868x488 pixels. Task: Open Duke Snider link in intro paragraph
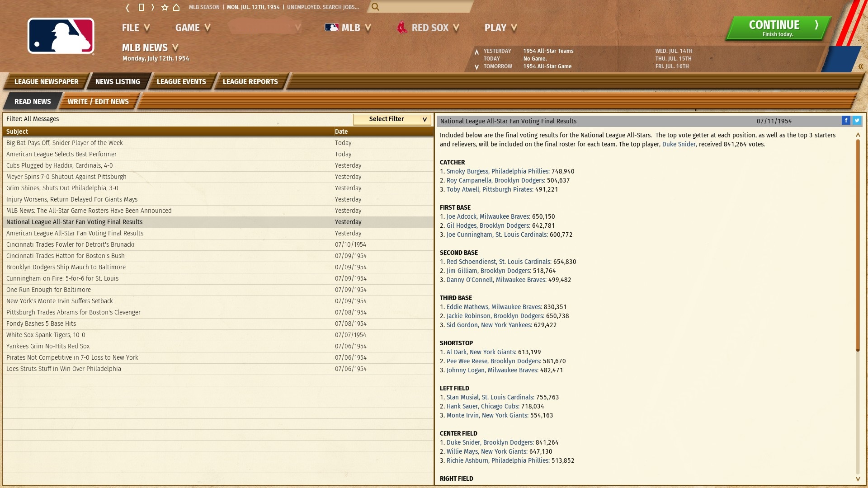(679, 144)
